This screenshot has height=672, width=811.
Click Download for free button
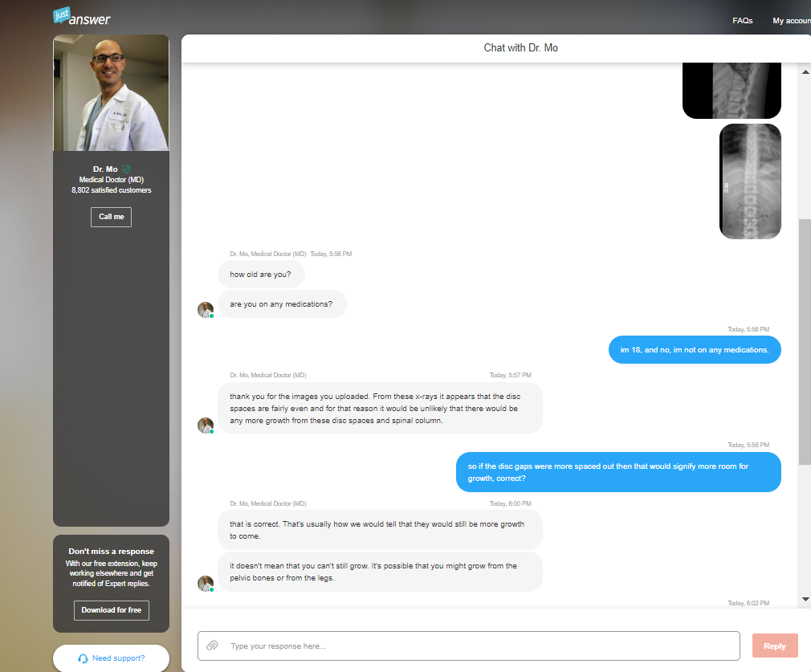[111, 610]
